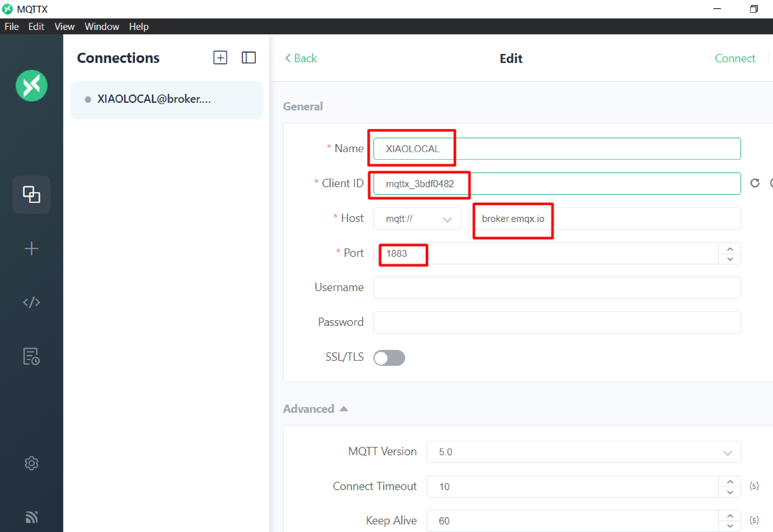Image resolution: width=773 pixels, height=532 pixels.
Task: Restore down the MQTTX window
Action: point(754,9)
